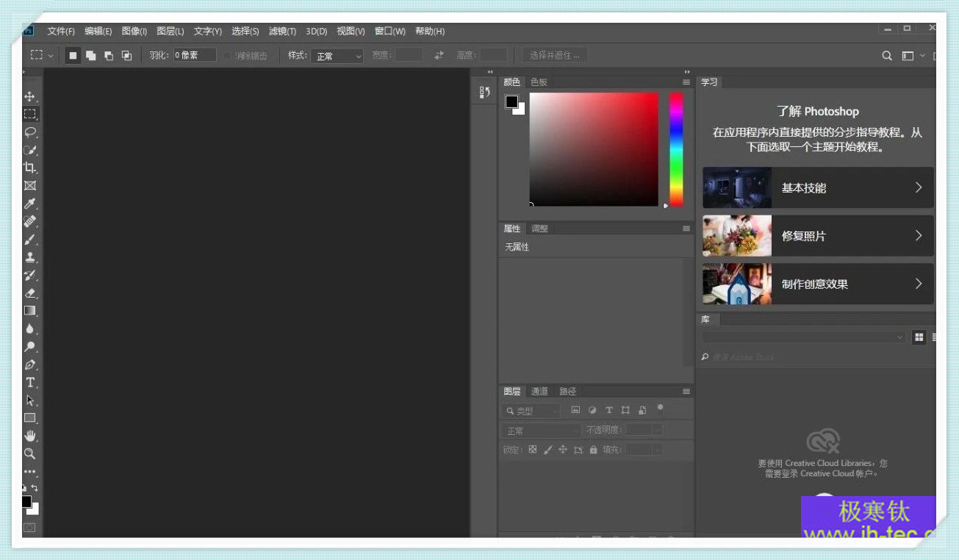Lock all layer attributes padlock

coord(593,450)
